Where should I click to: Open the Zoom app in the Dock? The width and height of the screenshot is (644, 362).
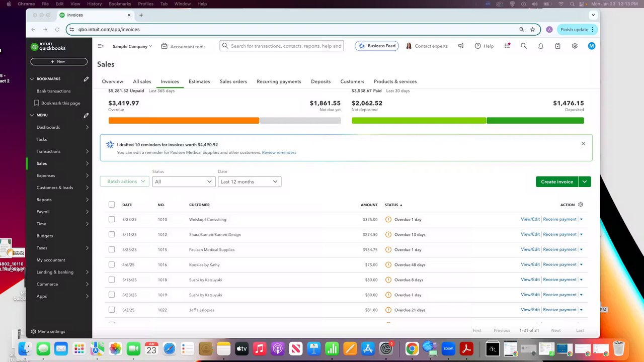[448, 348]
